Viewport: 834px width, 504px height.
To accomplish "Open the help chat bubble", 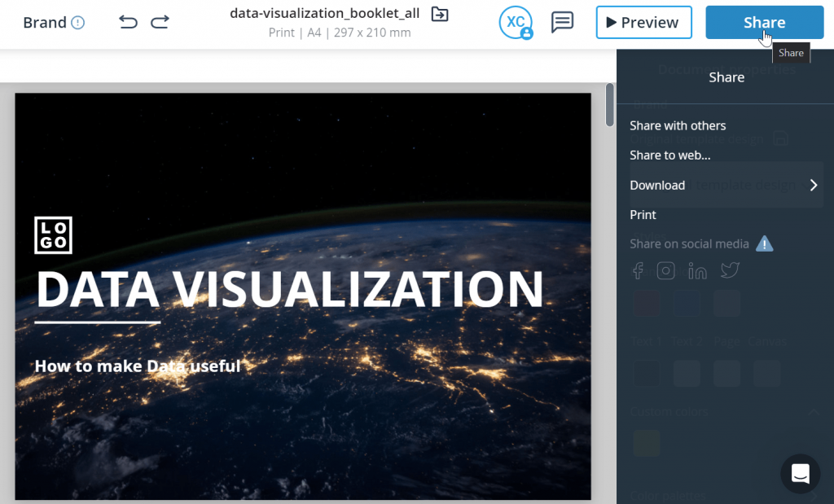I will (x=799, y=474).
